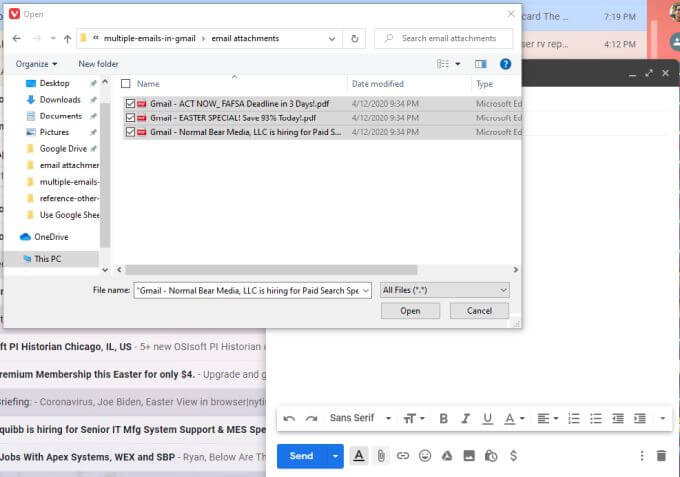Apply Italic formatting in compose toolbar
Viewport: 680px width, 477px height.
pos(465,418)
